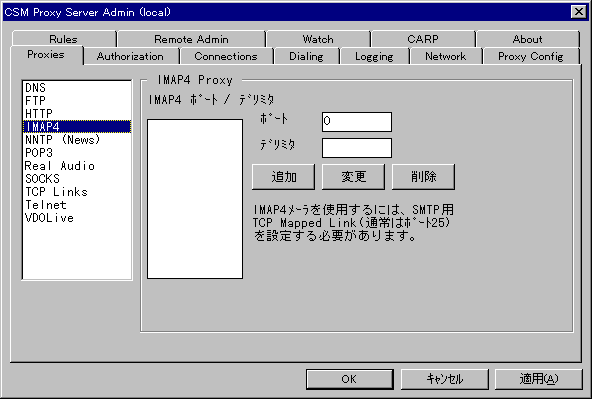Select the CARP tab
This screenshot has height=399, width=592.
click(423, 39)
